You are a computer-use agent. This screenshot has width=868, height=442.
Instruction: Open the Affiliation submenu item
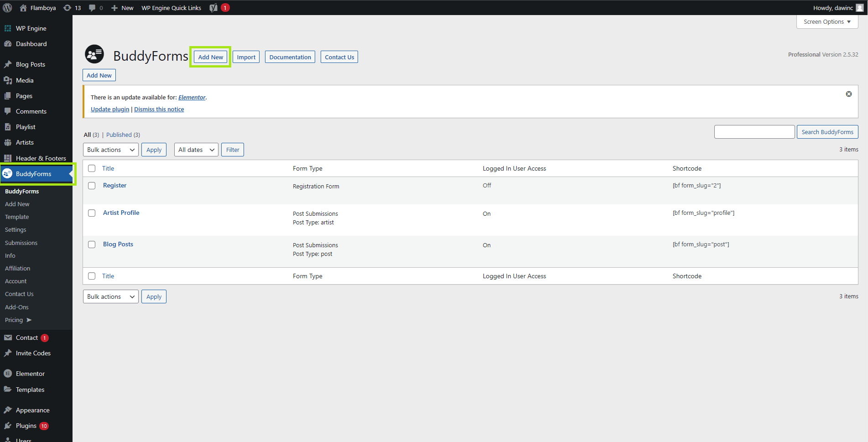pyautogui.click(x=17, y=269)
